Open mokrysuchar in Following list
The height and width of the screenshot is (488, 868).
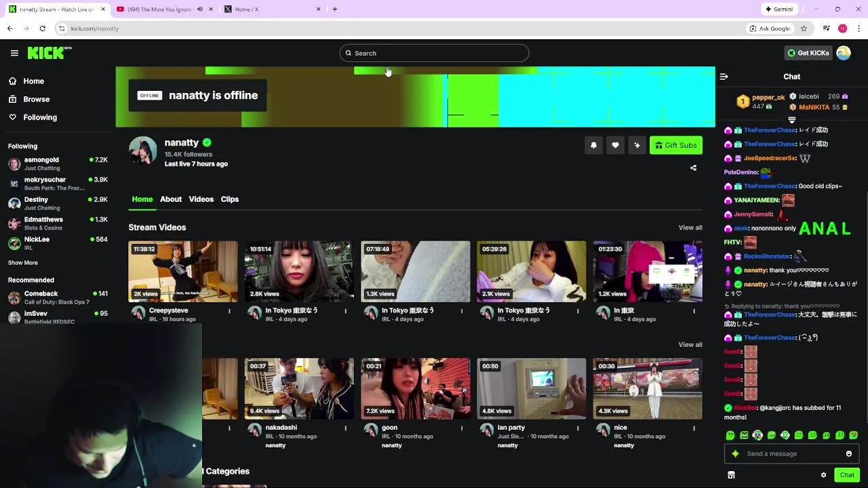(58, 184)
